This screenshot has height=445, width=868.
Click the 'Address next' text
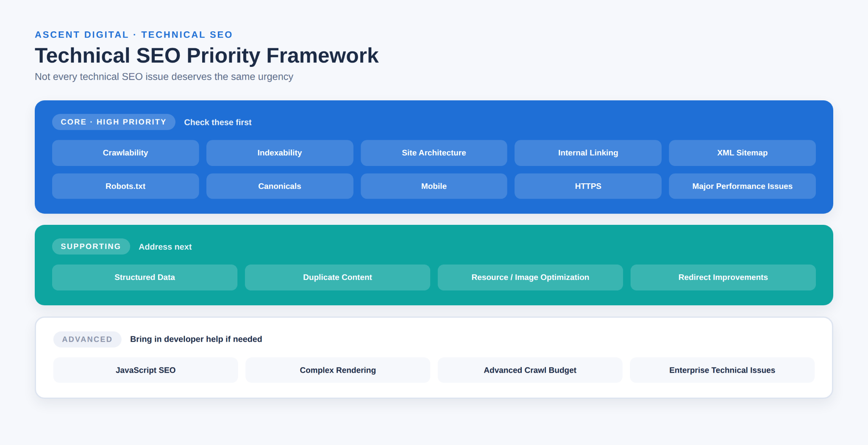point(165,247)
